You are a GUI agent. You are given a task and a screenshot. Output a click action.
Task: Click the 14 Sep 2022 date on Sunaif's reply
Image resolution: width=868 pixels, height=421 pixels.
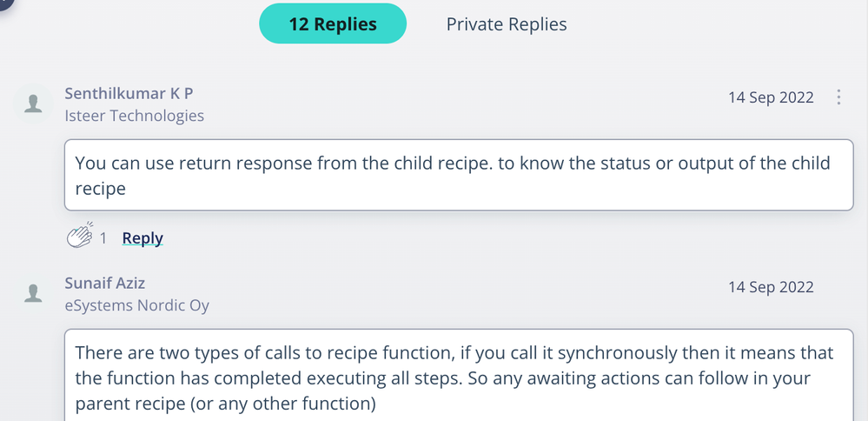(x=771, y=287)
